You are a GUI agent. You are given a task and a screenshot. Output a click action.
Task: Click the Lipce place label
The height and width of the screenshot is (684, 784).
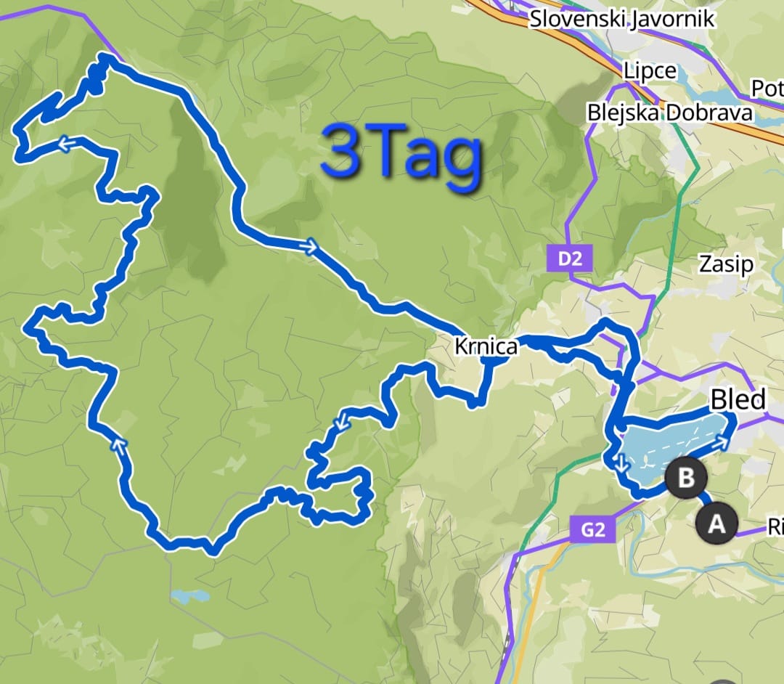coord(650,70)
